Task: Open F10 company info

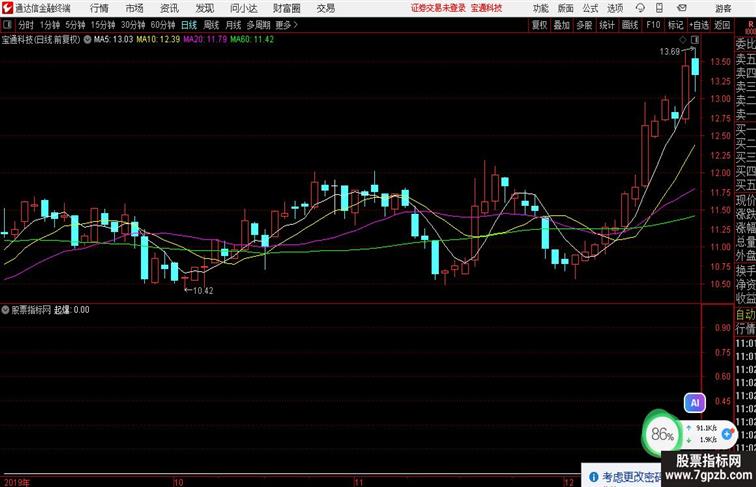Action: (x=653, y=25)
